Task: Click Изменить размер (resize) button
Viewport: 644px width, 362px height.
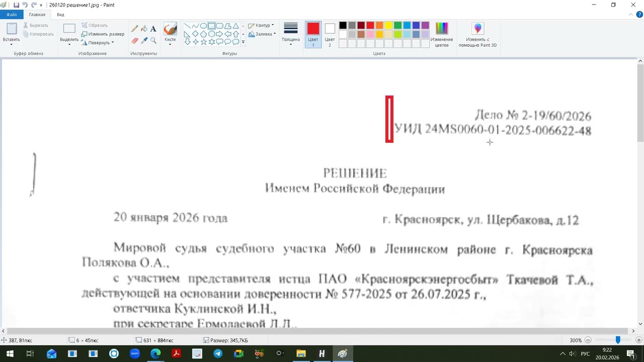Action: [x=103, y=34]
